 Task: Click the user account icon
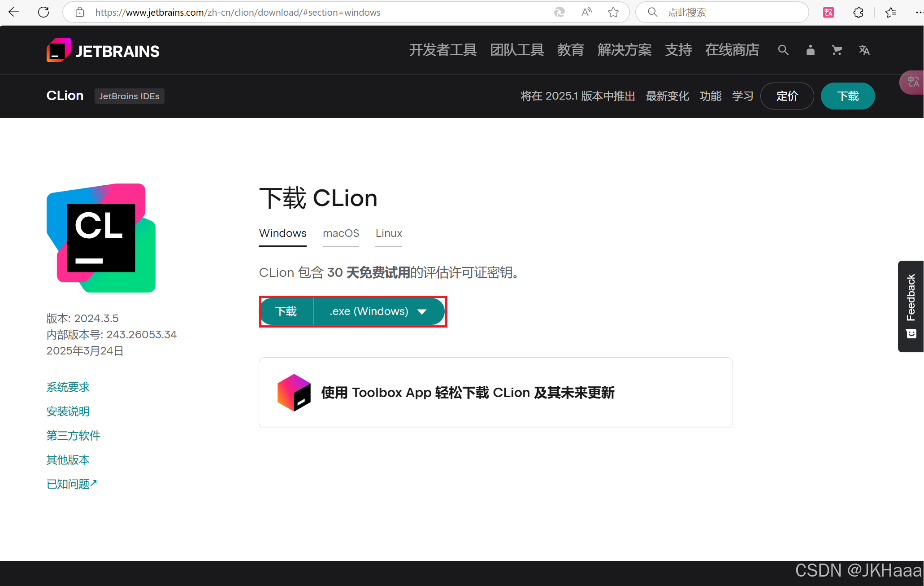click(x=810, y=50)
